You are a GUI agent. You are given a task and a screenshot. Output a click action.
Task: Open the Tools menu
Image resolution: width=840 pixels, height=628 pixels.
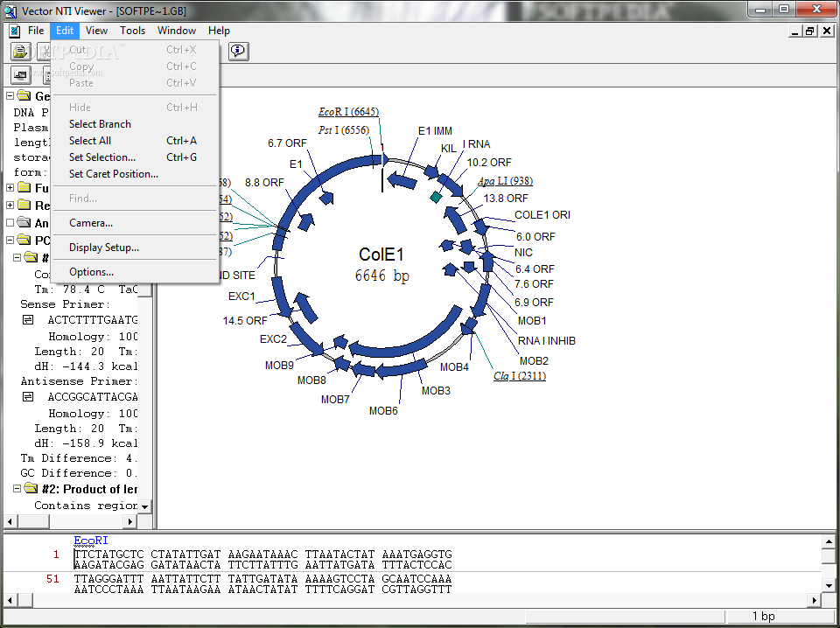(132, 31)
